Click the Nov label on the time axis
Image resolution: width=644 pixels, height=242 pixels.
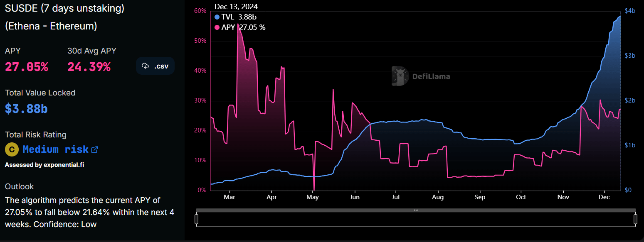[563, 197]
